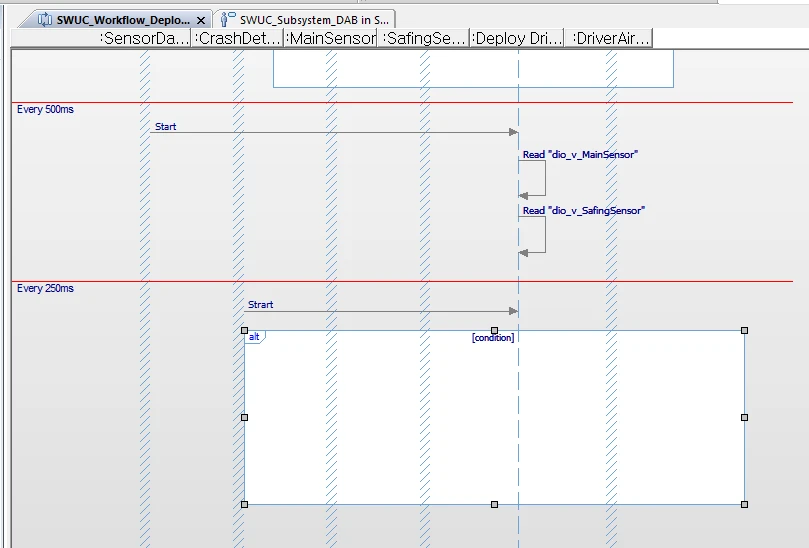Select the :DriverAir... lifeline header
Image resolution: width=809 pixels, height=548 pixels.
coord(609,38)
